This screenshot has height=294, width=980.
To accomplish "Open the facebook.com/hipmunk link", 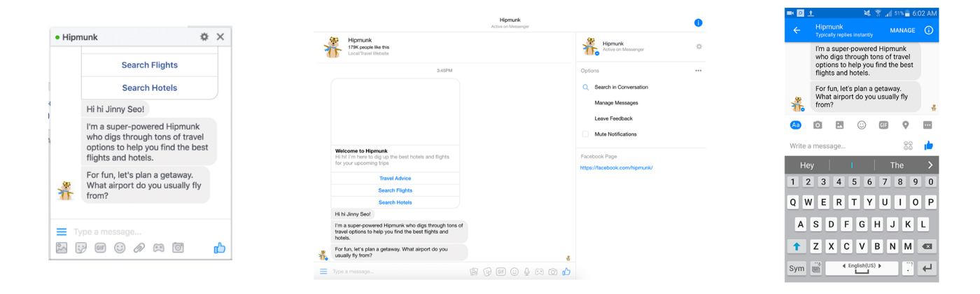I will [x=617, y=168].
